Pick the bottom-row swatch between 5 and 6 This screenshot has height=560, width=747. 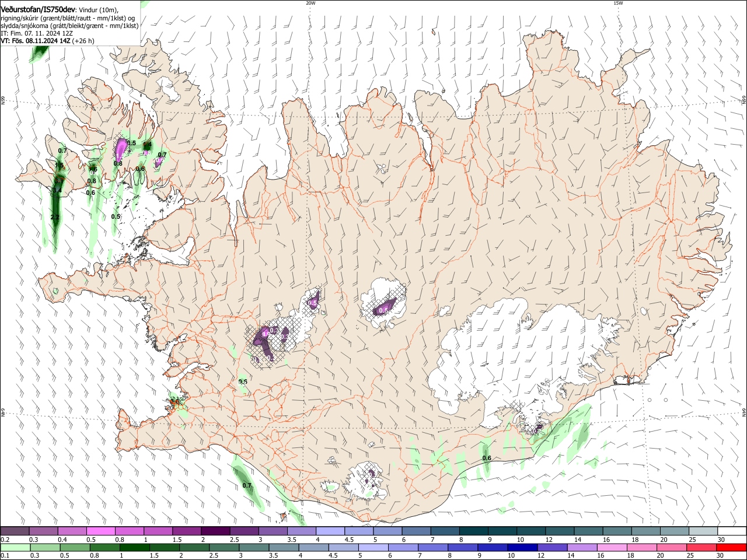tap(373, 548)
